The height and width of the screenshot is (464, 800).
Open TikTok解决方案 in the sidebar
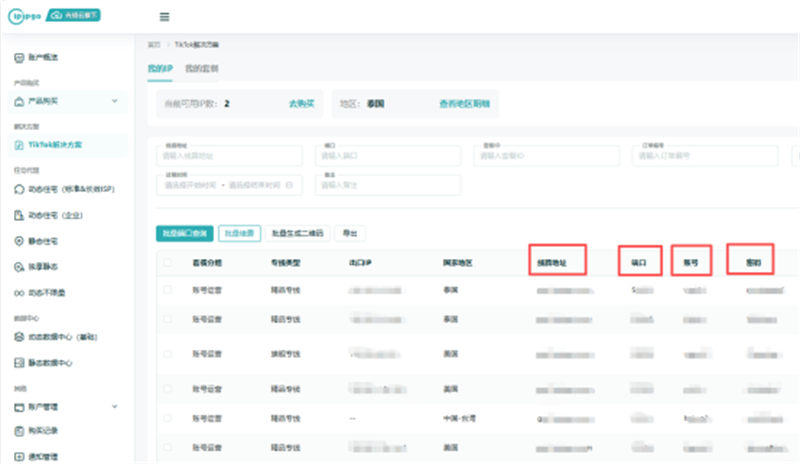click(x=68, y=145)
